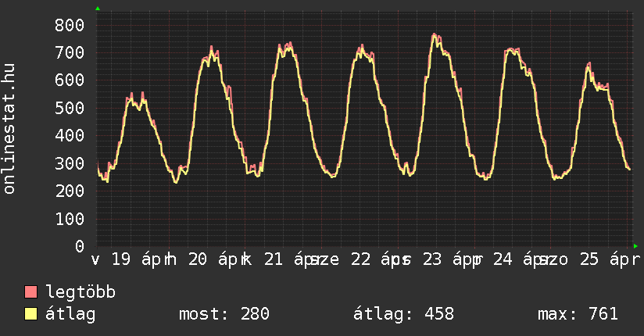Screen dimensions: 644x336
Task: Click the 'most: 280' statistic
Action: [224, 314]
